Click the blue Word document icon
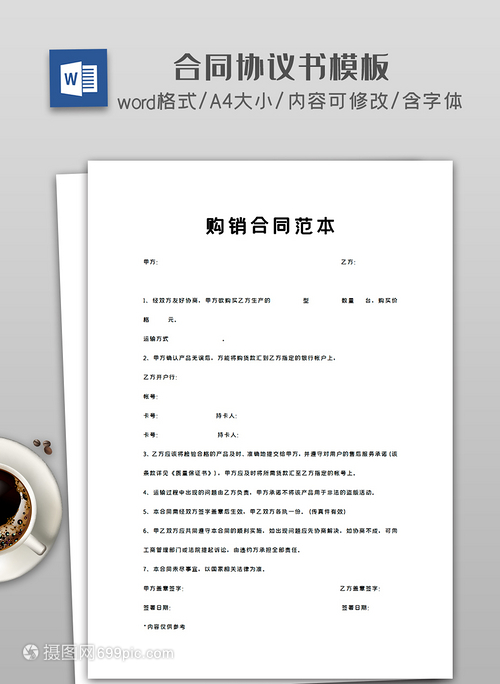500x684 pixels. (x=79, y=78)
